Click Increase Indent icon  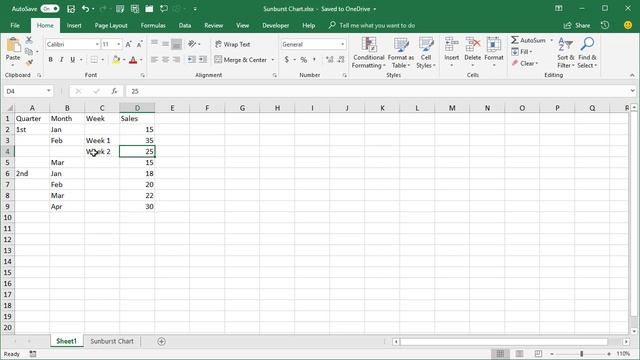203,60
